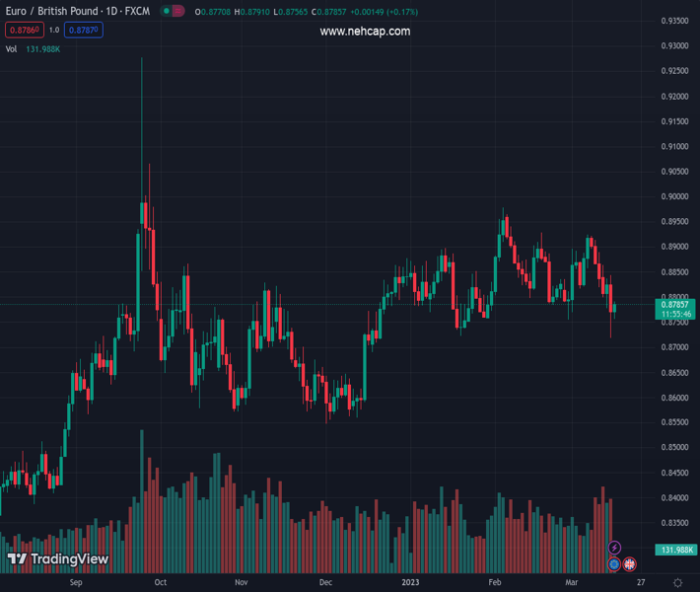Click the 0.91000 price axis label

(x=675, y=146)
